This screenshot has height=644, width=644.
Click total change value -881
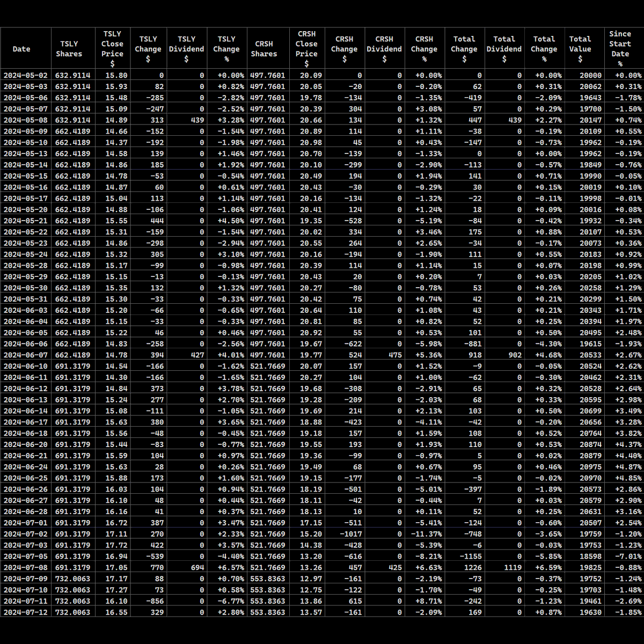click(473, 344)
